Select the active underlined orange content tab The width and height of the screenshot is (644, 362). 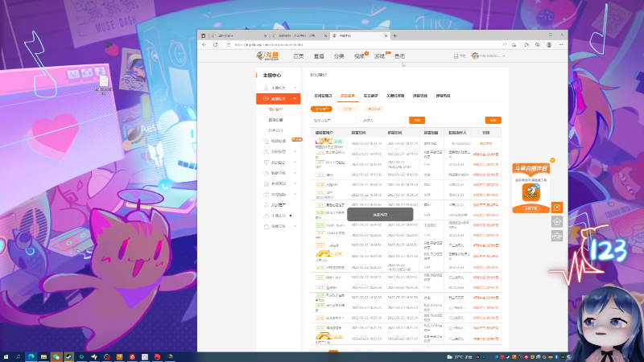click(x=348, y=96)
